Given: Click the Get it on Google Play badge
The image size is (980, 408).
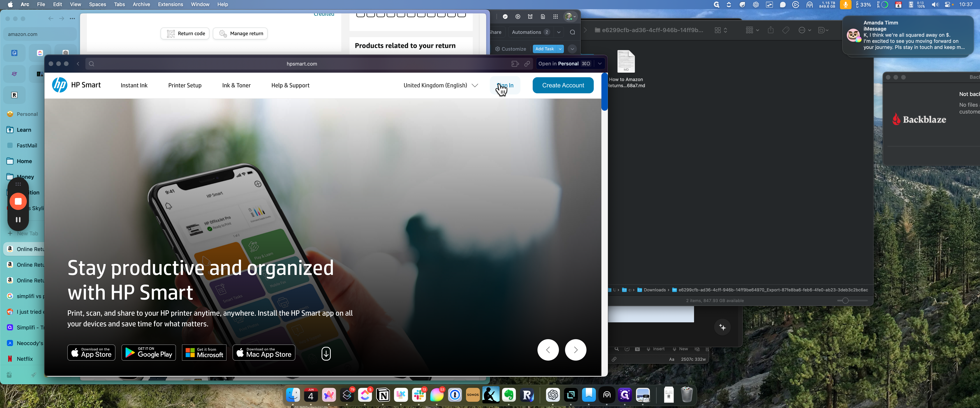Looking at the screenshot, I should [149, 353].
